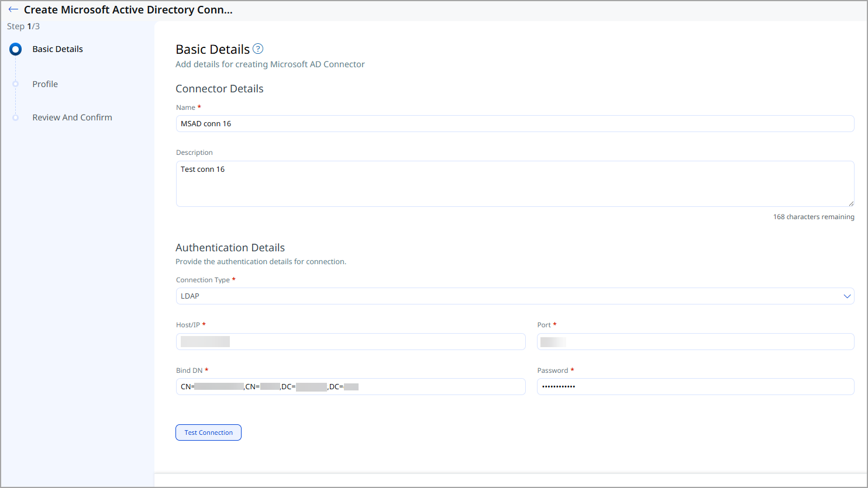868x488 pixels.
Task: Grab the Description resize handle
Action: click(851, 203)
